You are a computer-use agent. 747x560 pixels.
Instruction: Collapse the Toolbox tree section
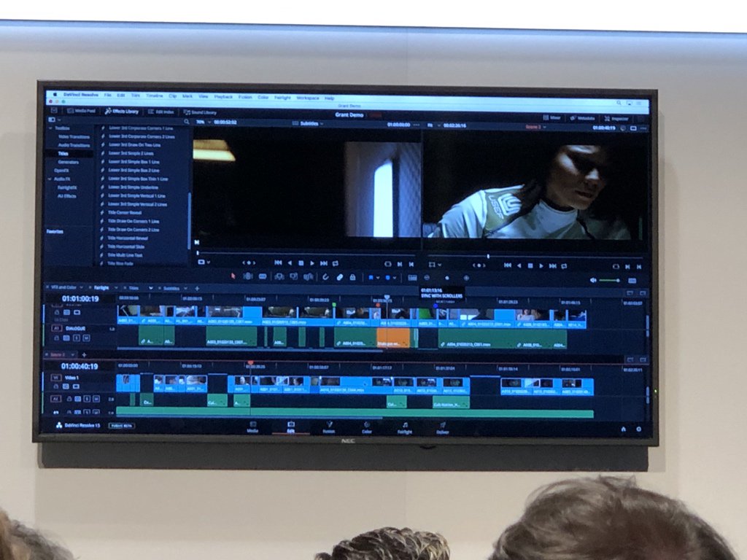click(50, 128)
